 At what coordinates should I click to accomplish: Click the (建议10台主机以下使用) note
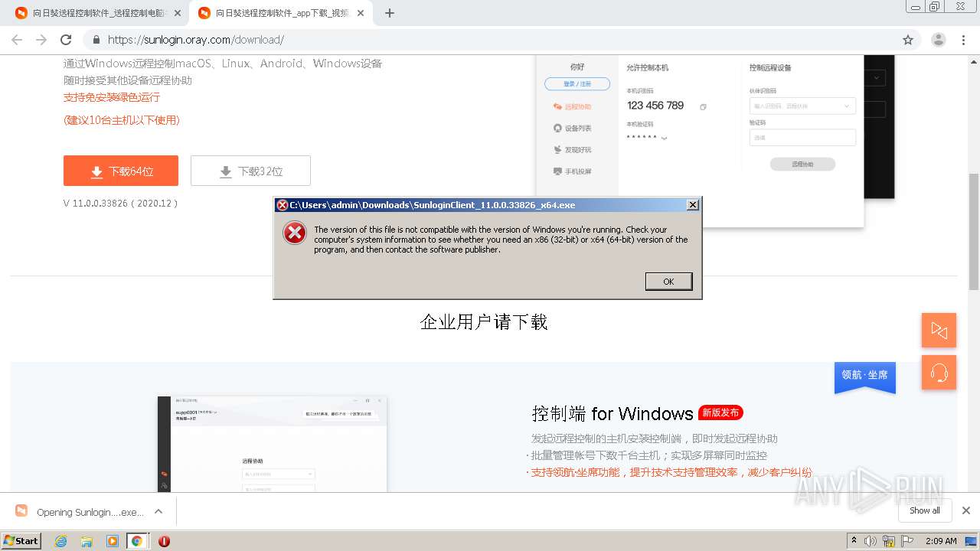pos(122,120)
